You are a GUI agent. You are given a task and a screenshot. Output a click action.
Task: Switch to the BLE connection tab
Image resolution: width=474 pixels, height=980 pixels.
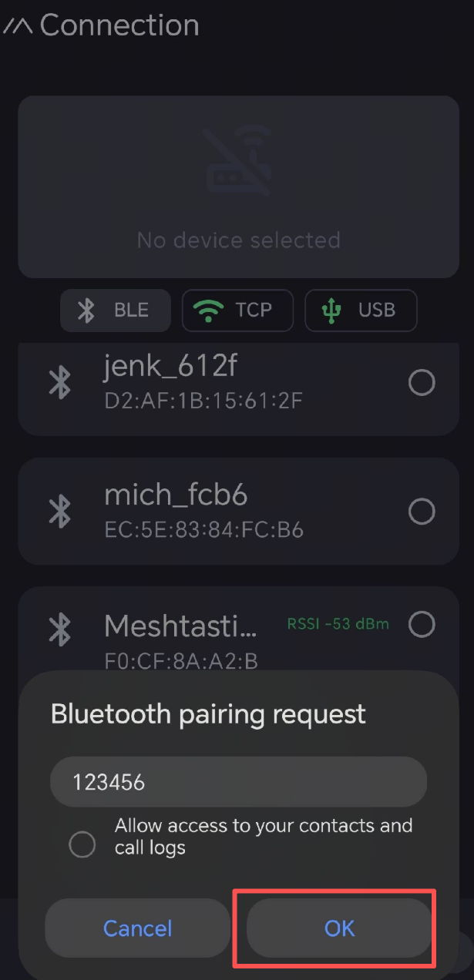pyautogui.click(x=116, y=310)
